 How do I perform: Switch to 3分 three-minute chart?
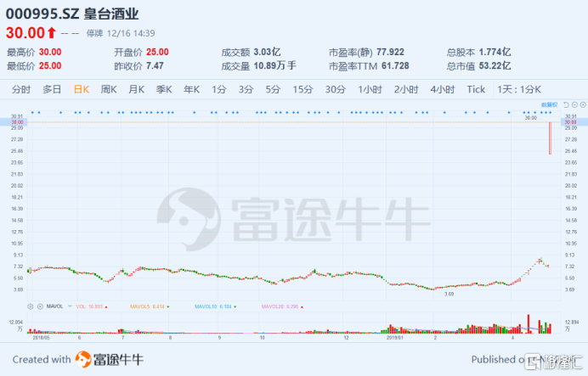point(246,89)
